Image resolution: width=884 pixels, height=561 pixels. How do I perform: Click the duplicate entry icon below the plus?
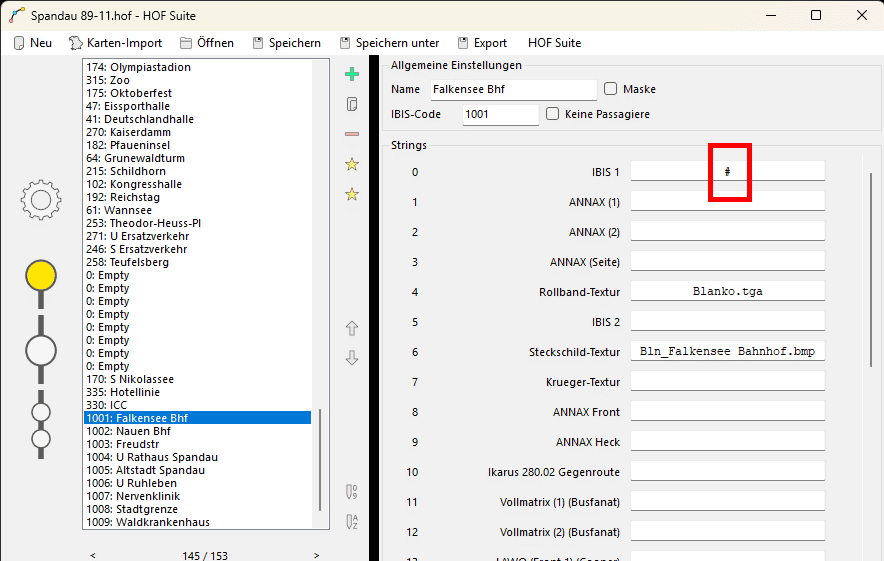[x=351, y=104]
